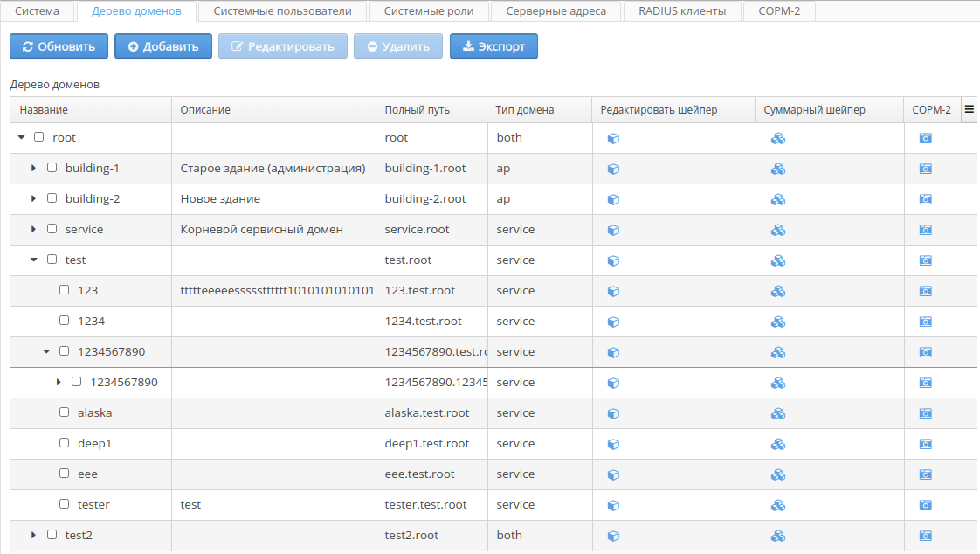Edit shaper for building-2 domain

[x=613, y=199]
